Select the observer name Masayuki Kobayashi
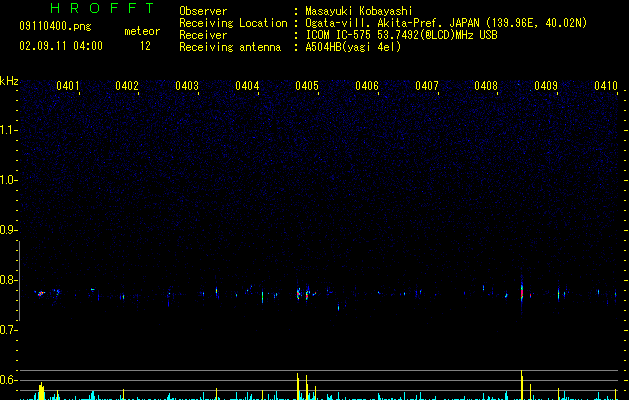The width and height of the screenshot is (629, 400). coord(359,11)
